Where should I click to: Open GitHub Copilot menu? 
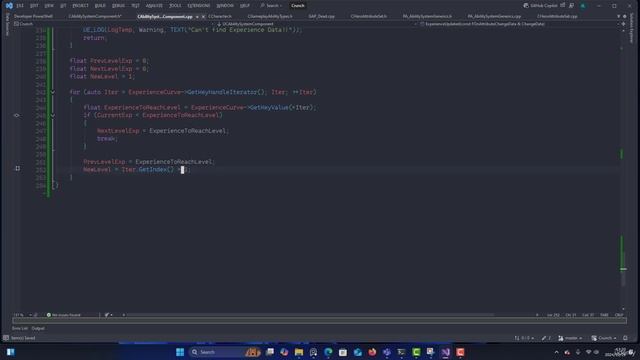(540, 6)
